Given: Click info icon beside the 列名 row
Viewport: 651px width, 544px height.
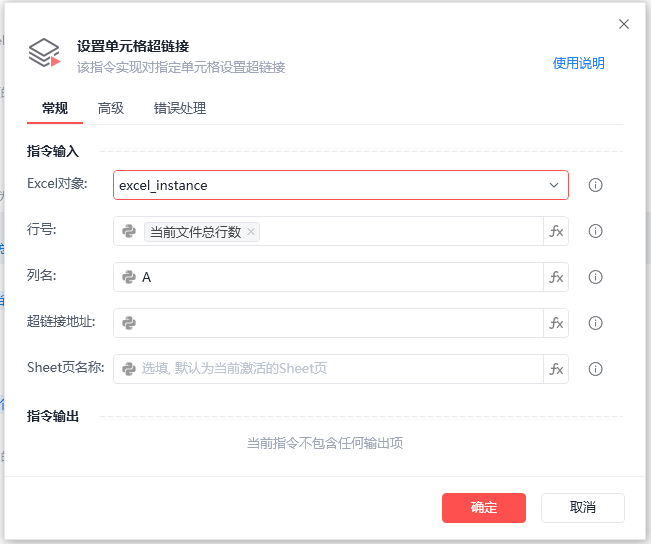Looking at the screenshot, I should [x=595, y=277].
